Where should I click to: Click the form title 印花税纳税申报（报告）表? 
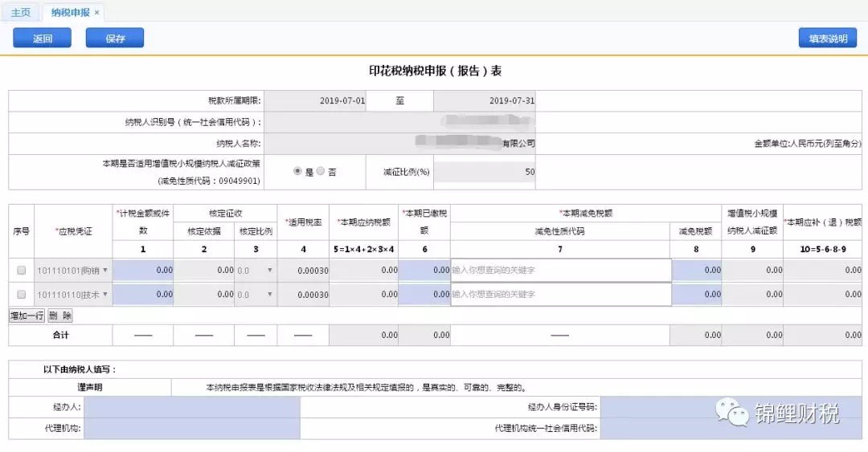tap(435, 71)
